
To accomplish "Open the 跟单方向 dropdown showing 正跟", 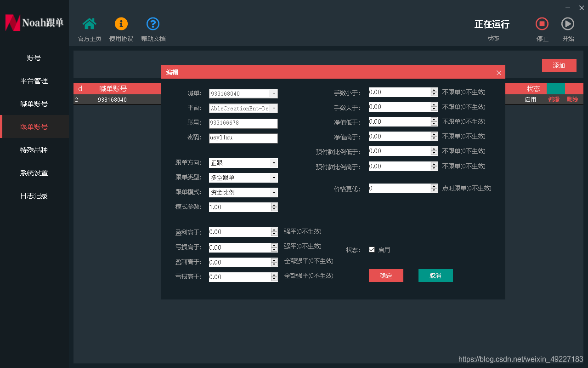I will pyautogui.click(x=243, y=163).
